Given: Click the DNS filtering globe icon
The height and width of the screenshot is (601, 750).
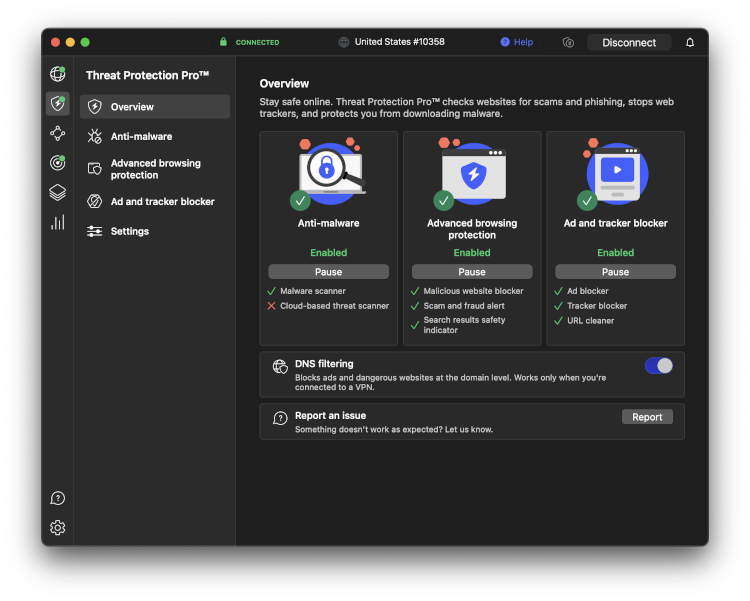Looking at the screenshot, I should tap(280, 367).
